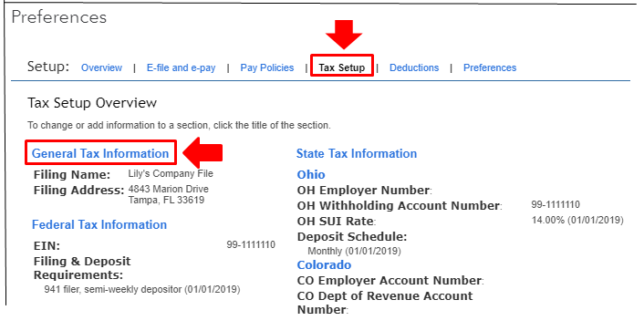Click the OH Withholding Account Number value
Viewport: 644px width, 331px height.
(556, 204)
